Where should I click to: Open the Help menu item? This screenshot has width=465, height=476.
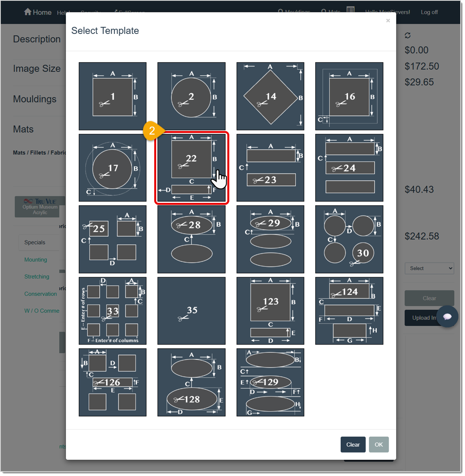pos(63,12)
